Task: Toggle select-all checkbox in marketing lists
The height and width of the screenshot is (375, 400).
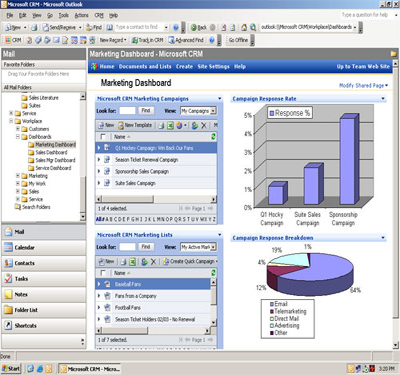Action: 103,273
